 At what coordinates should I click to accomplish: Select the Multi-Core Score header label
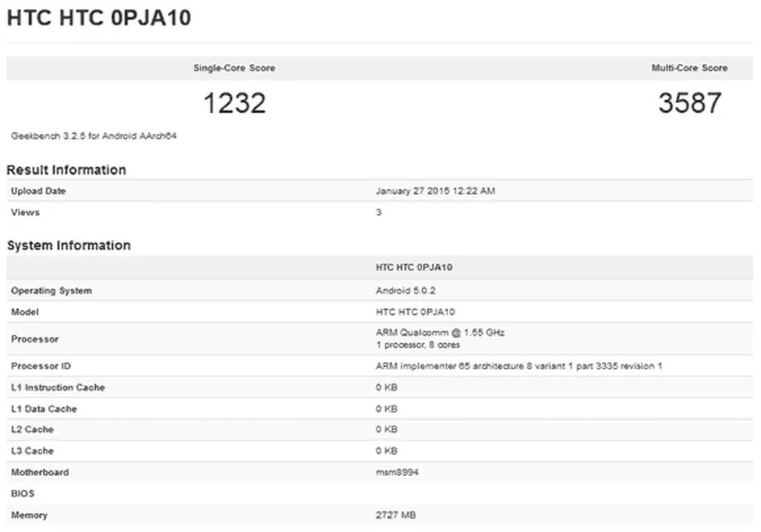[x=689, y=68]
